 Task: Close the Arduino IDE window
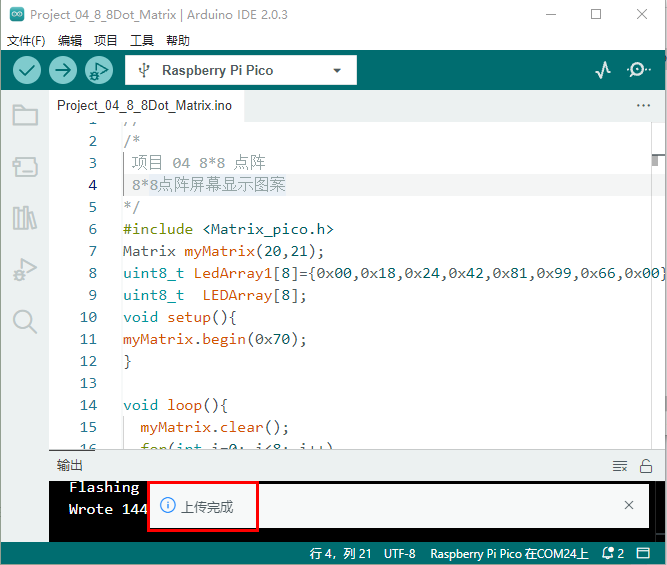[642, 14]
